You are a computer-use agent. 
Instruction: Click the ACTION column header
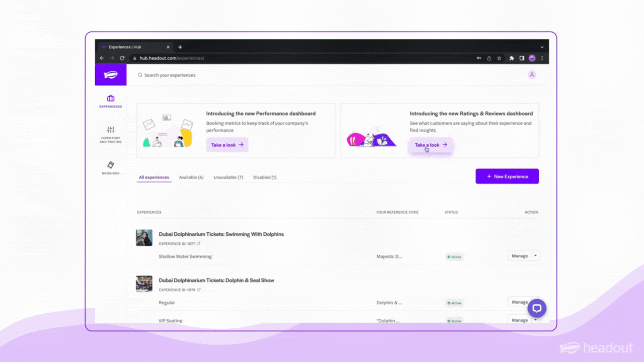(531, 212)
